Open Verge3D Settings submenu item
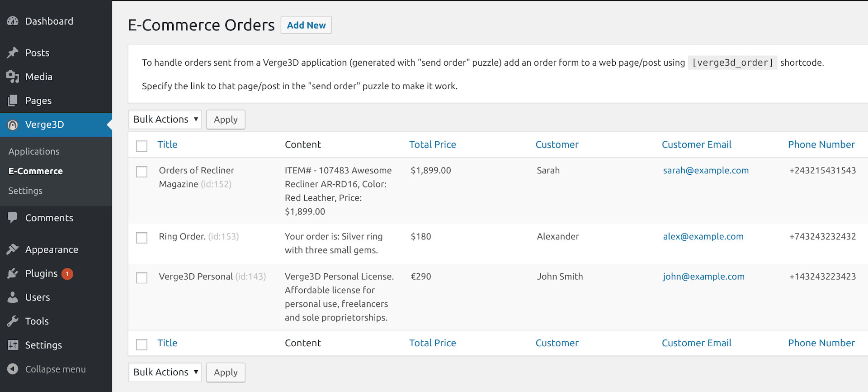The image size is (868, 392). point(25,191)
